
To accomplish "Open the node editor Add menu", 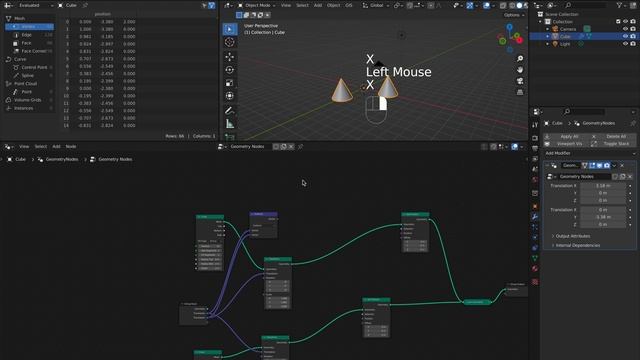I will pyautogui.click(x=56, y=147).
